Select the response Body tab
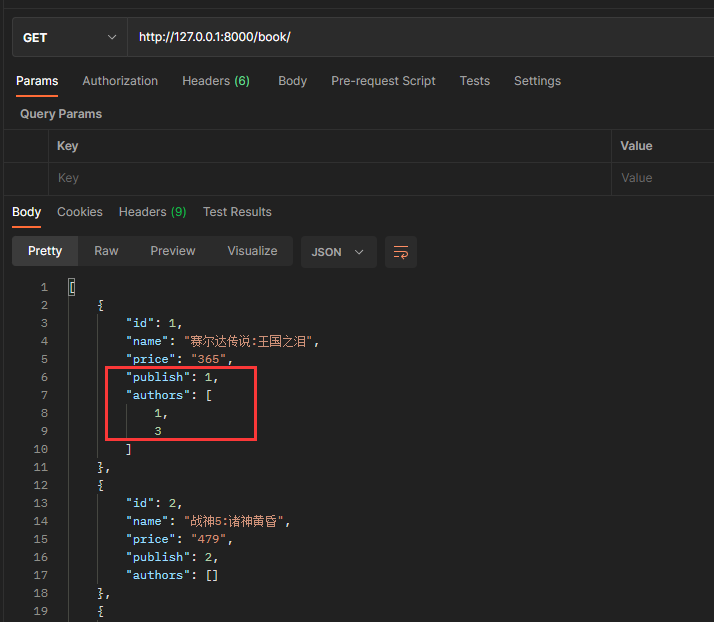714x622 pixels. coord(26,212)
